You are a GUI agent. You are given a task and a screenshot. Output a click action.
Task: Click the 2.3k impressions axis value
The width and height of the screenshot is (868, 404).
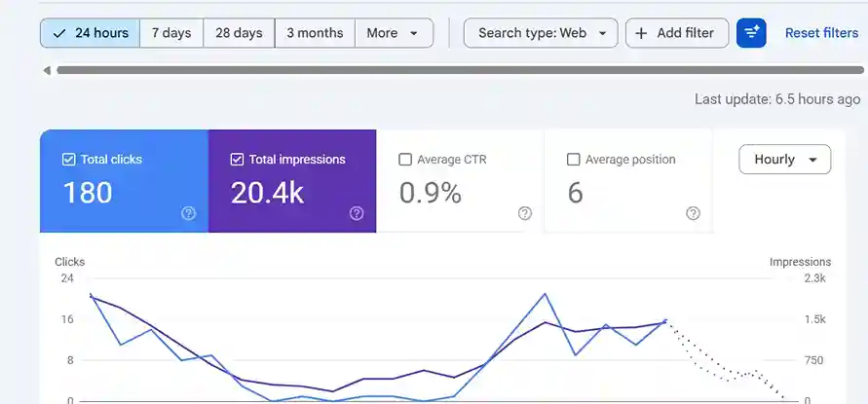(x=814, y=277)
